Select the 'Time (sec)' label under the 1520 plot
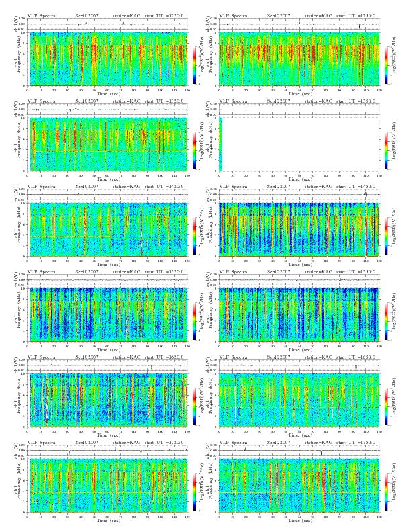The image size is (411, 532). [x=109, y=350]
